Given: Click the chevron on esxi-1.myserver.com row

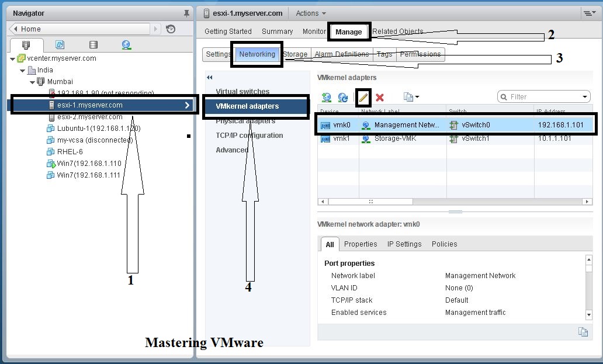Looking at the screenshot, I should (x=188, y=105).
